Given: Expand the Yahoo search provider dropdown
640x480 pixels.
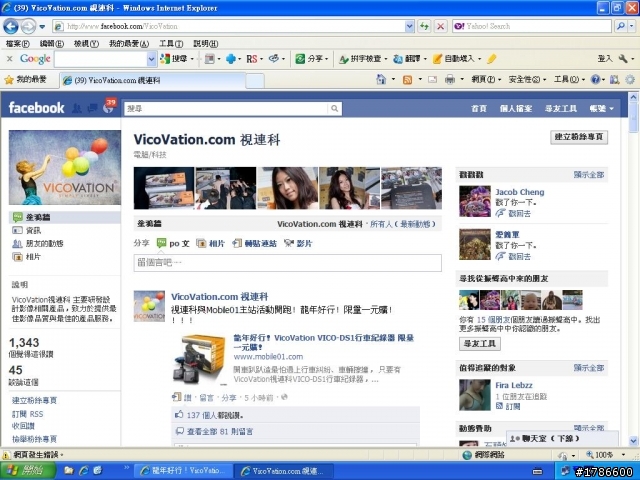Looking at the screenshot, I should pos(632,26).
